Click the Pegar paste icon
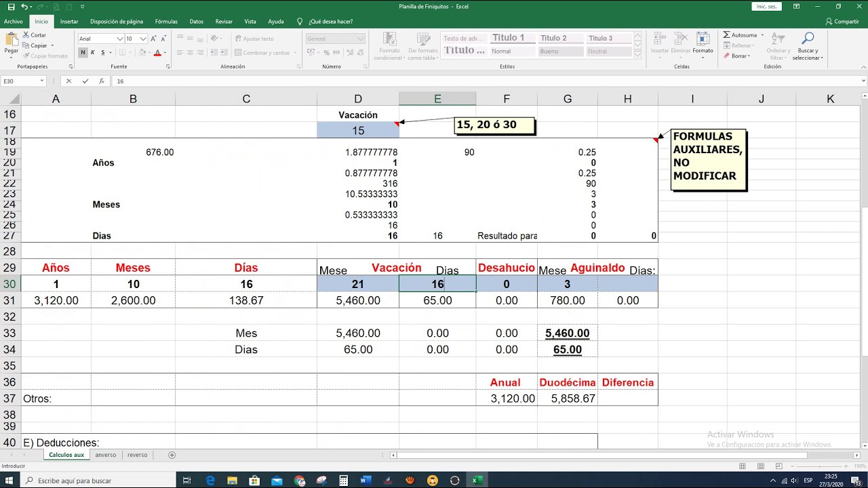The height and width of the screenshot is (488, 868). coord(11,39)
